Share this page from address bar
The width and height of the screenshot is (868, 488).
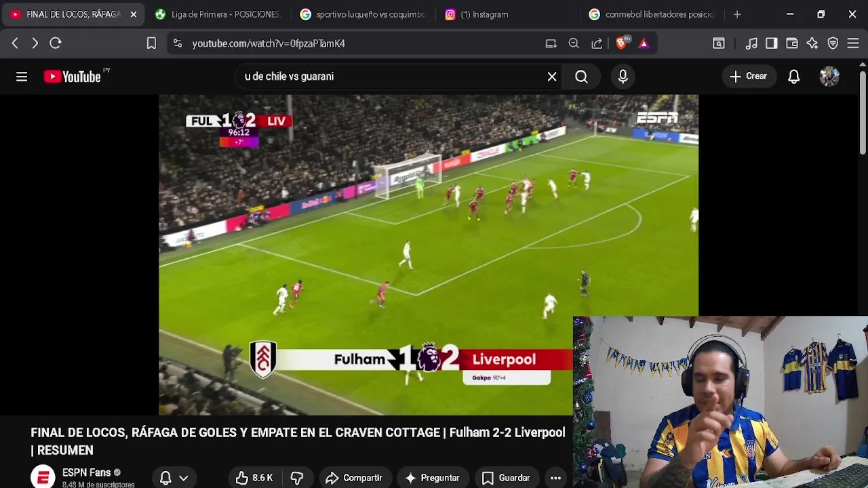pyautogui.click(x=597, y=43)
